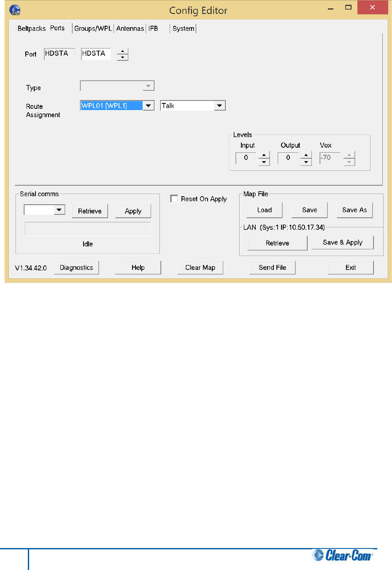
Task: Open the Type dropdown
Action: pos(117,86)
